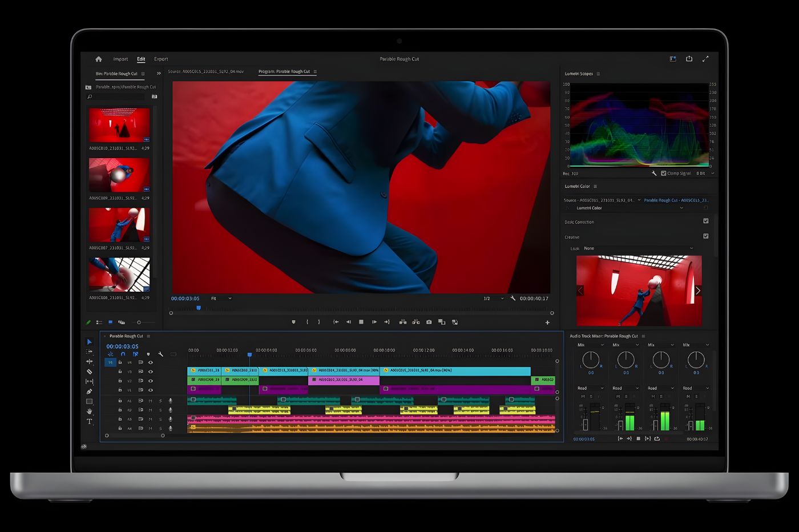Click Go to In point
Viewport: 799px width, 532px height.
336,322
